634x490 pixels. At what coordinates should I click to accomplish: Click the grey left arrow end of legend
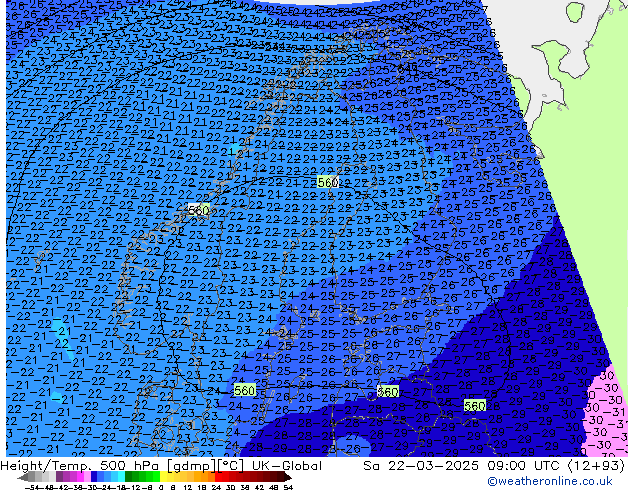[x=23, y=478]
